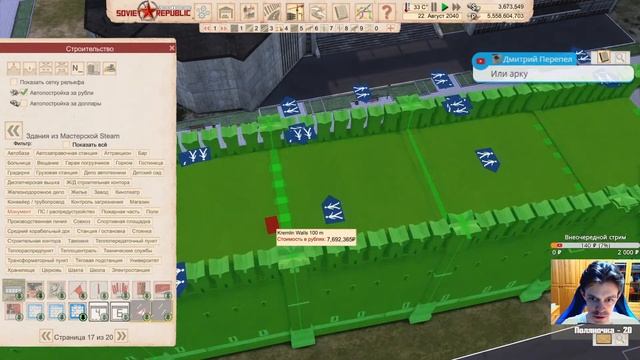Click previous quick bar page arrows

pyautogui.click(x=207, y=28)
